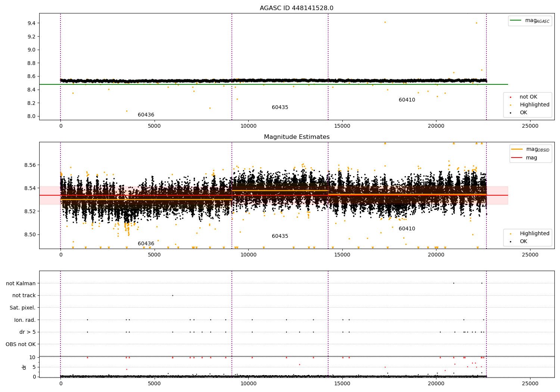Viewport: 560px width, 392px height.
Task: Click obsid label 60435 in top plot
Action: click(280, 108)
